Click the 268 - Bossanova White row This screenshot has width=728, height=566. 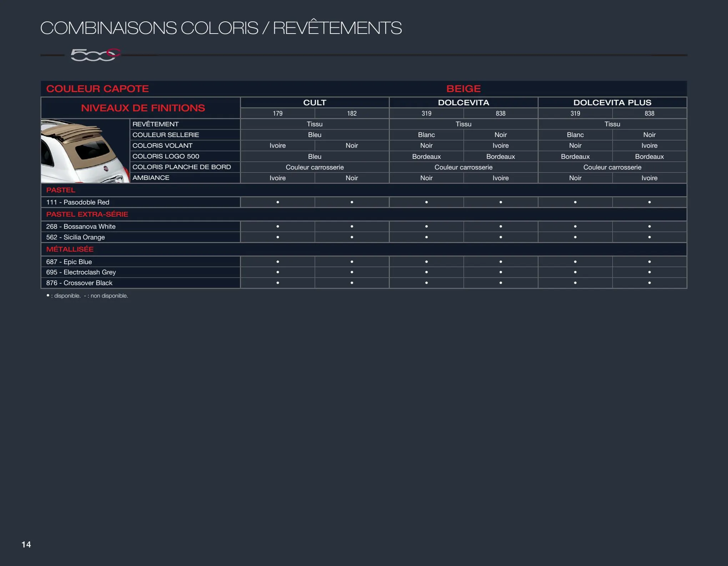click(364, 227)
